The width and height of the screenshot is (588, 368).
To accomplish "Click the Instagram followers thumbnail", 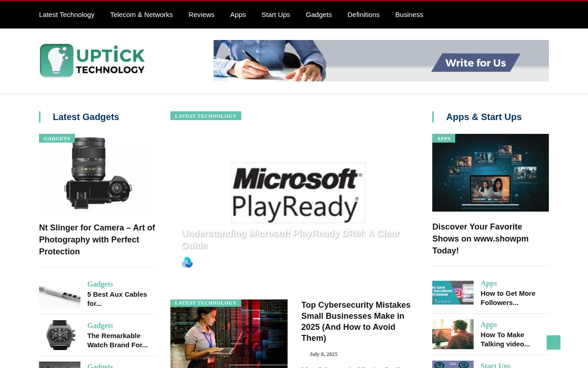I will pos(452,293).
